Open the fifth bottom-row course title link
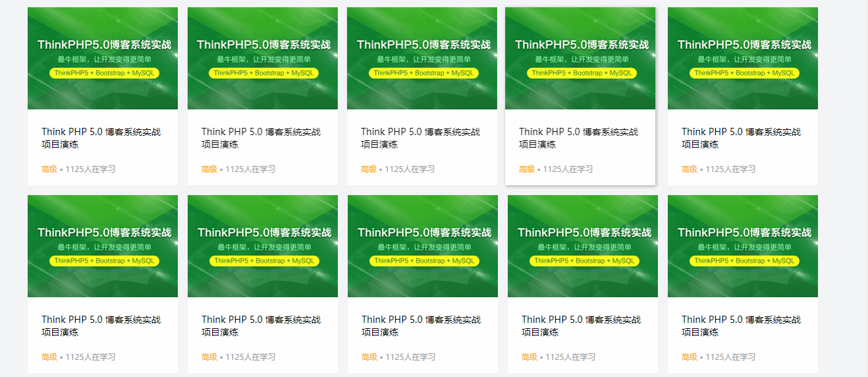This screenshot has height=377, width=868. click(741, 326)
